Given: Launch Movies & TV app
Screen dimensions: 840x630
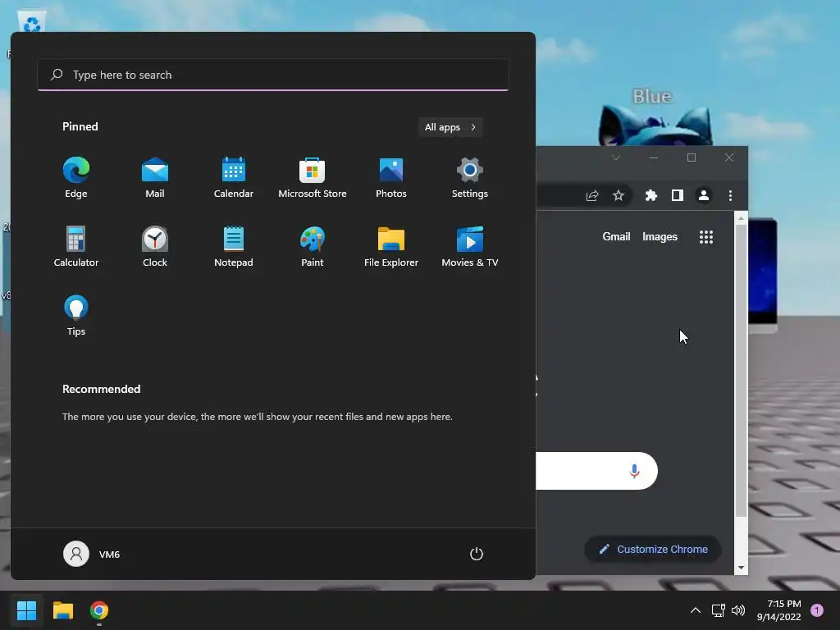Looking at the screenshot, I should point(470,246).
